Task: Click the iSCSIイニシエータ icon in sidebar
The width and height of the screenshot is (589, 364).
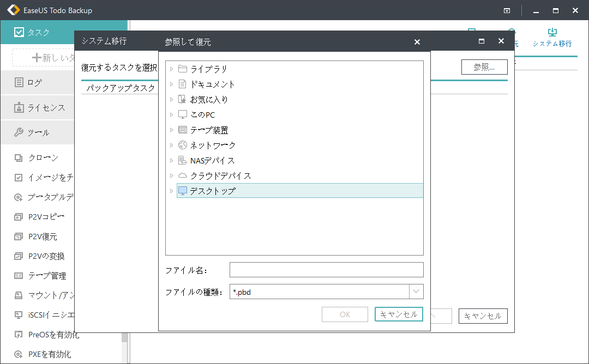Action: (x=19, y=315)
